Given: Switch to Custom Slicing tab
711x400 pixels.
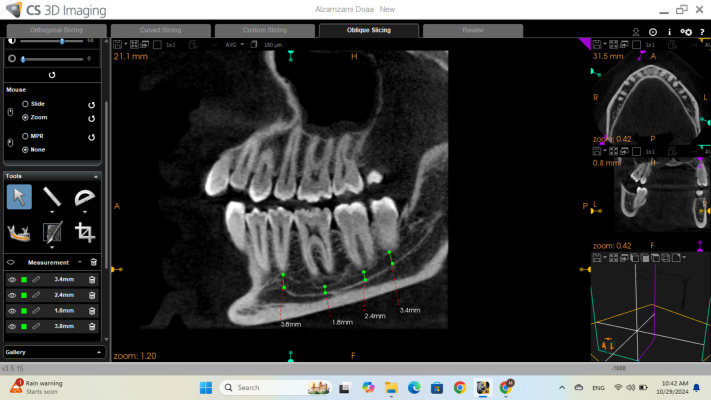Looking at the screenshot, I should pyautogui.click(x=265, y=30).
